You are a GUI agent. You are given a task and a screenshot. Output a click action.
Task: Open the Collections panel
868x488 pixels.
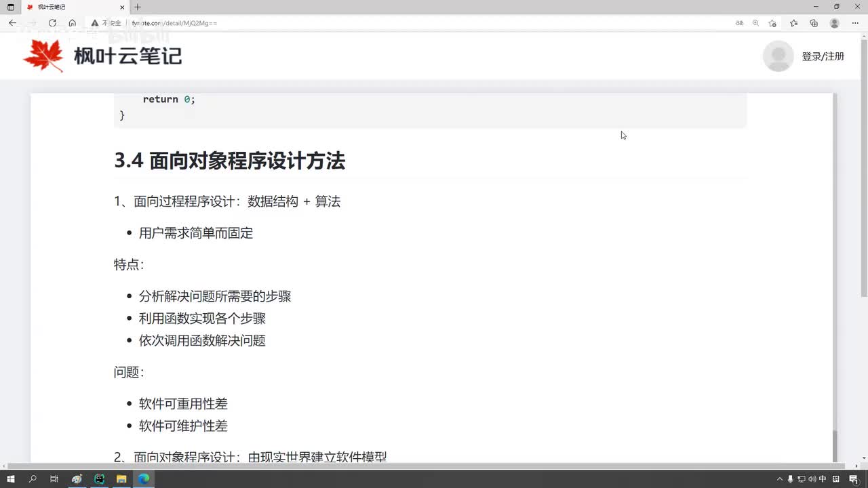pyautogui.click(x=814, y=23)
